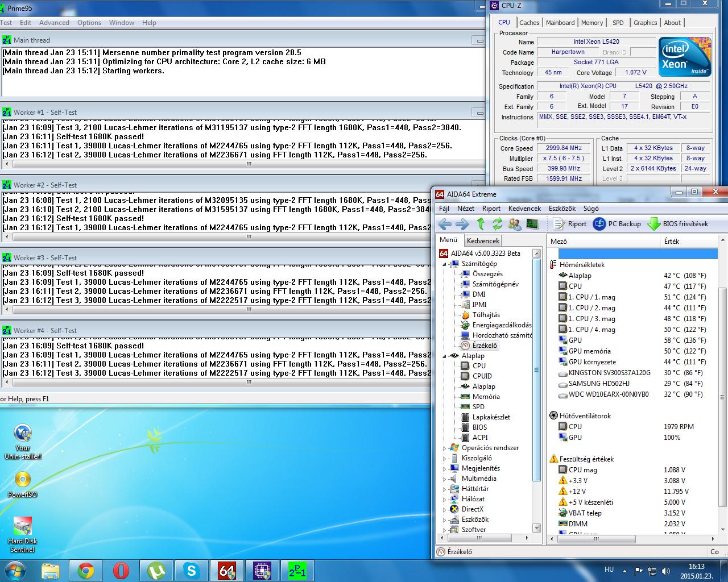
Task: Expand Kiszolgáló tree node
Action: point(445,458)
